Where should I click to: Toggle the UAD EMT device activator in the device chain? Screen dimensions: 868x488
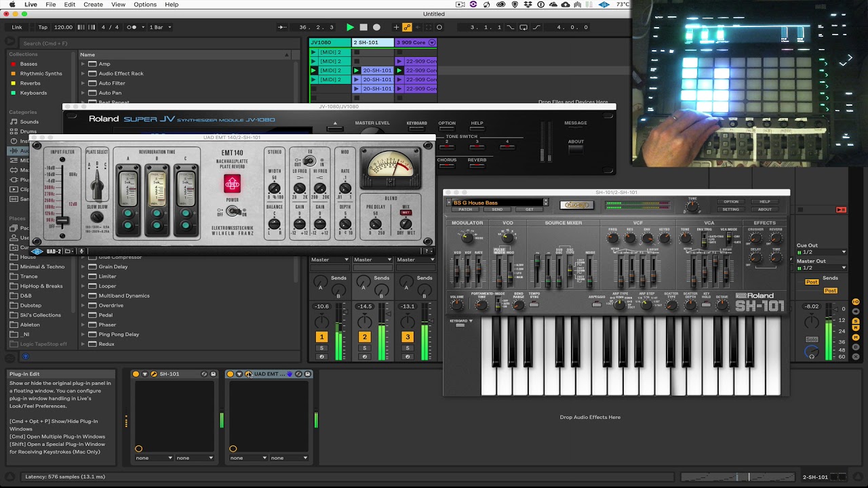(x=230, y=374)
